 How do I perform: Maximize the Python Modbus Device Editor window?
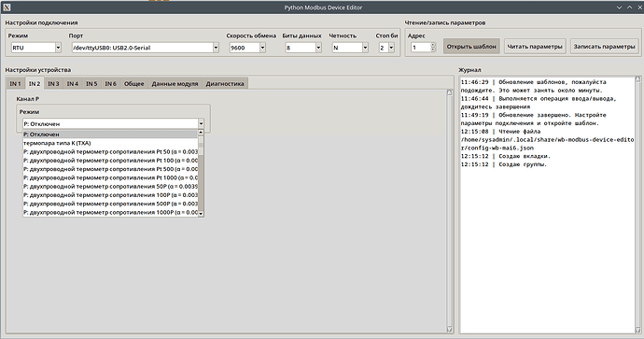click(629, 7)
